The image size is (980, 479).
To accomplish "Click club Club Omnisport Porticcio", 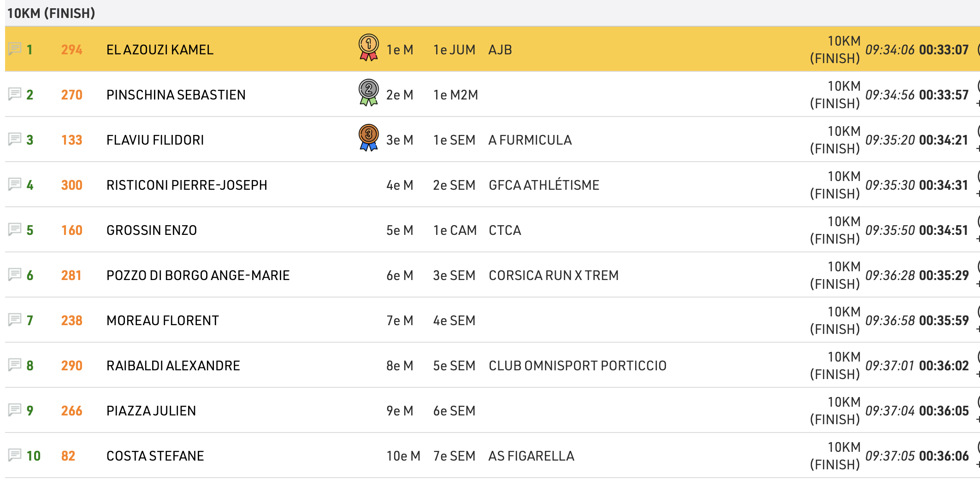I will click(577, 366).
